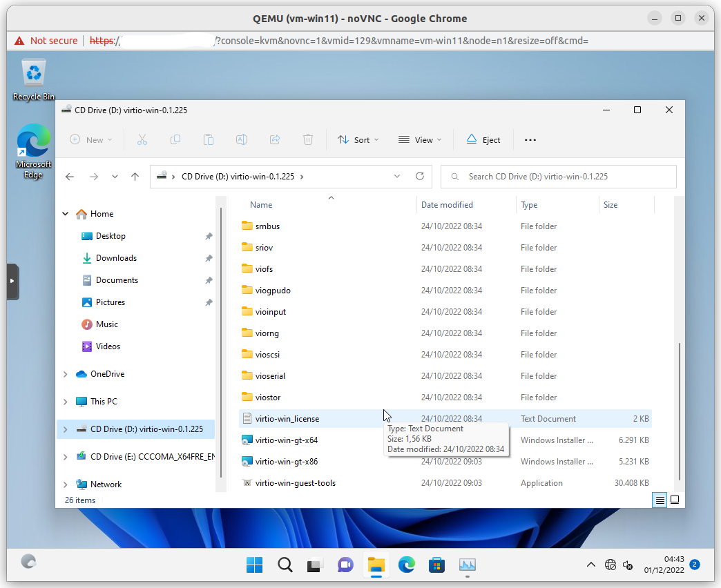The height and width of the screenshot is (588, 721).
Task: Click the Rename icon in toolbar
Action: coord(242,139)
